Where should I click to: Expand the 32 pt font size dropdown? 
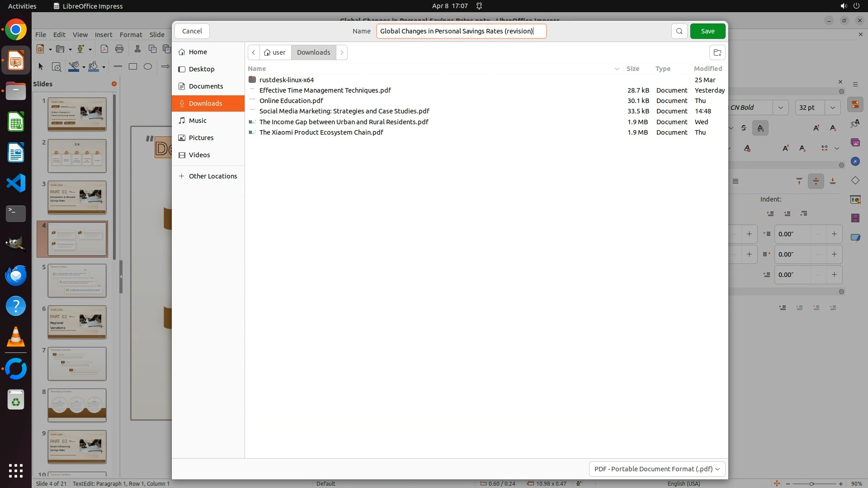tap(832, 108)
